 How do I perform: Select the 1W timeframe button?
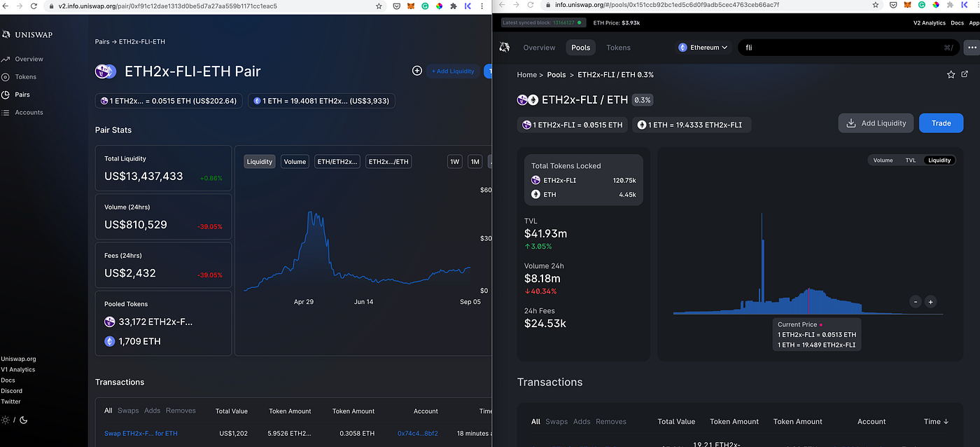455,162
